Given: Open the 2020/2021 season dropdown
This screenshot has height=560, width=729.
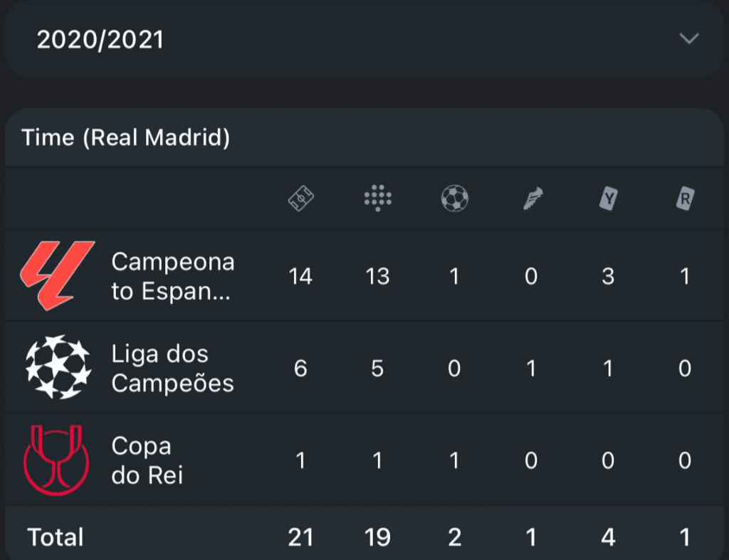Looking at the screenshot, I should pyautogui.click(x=100, y=40).
